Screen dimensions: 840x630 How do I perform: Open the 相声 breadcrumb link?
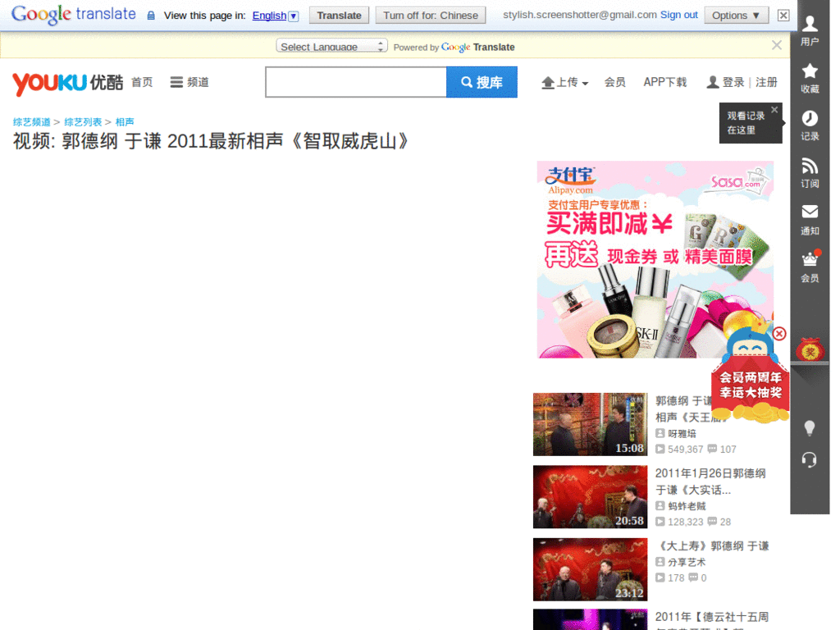tap(125, 122)
